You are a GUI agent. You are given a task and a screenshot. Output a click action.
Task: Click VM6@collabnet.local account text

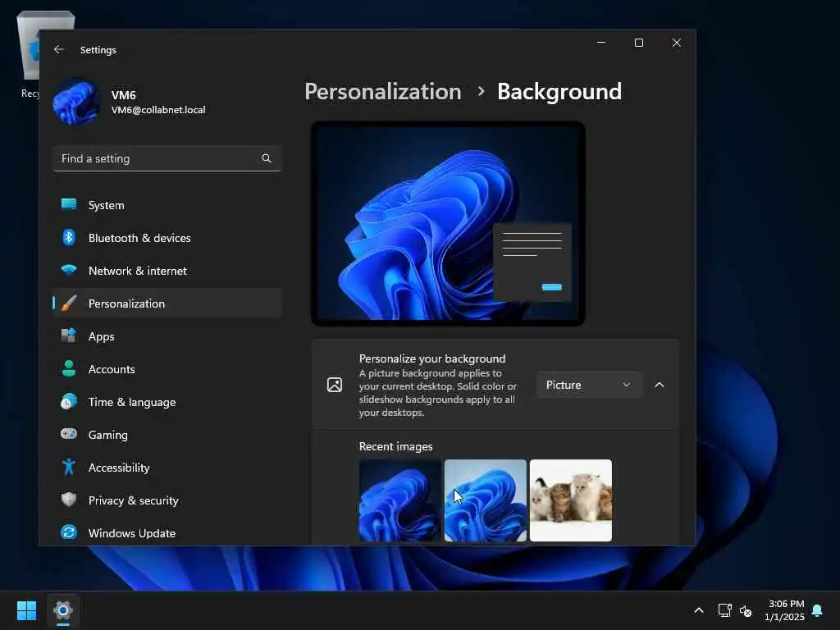click(x=158, y=110)
